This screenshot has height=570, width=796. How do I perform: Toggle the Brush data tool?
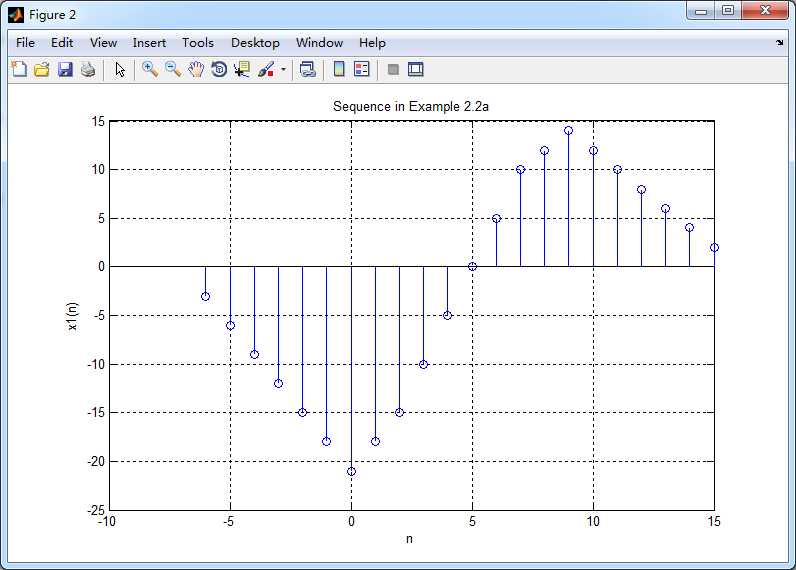pyautogui.click(x=266, y=69)
